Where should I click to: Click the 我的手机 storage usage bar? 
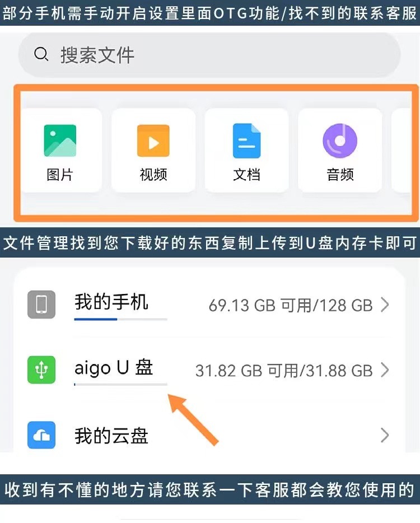pyautogui.click(x=121, y=319)
